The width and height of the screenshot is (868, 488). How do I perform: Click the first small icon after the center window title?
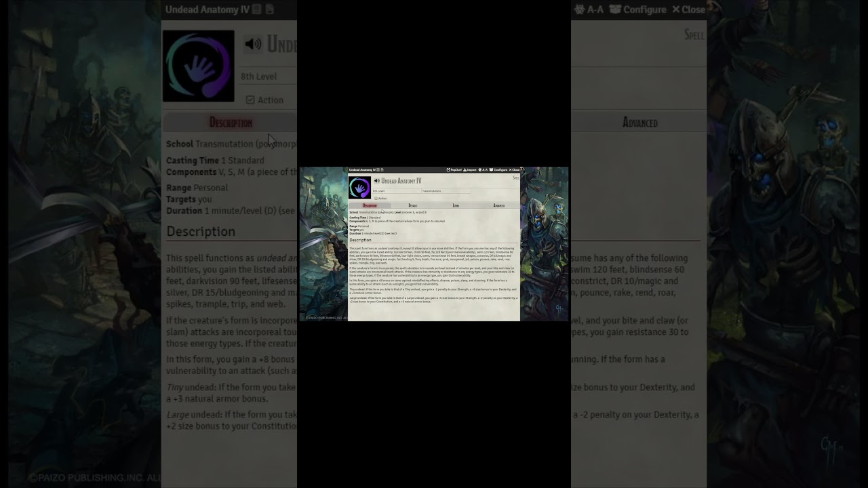pyautogui.click(x=378, y=170)
